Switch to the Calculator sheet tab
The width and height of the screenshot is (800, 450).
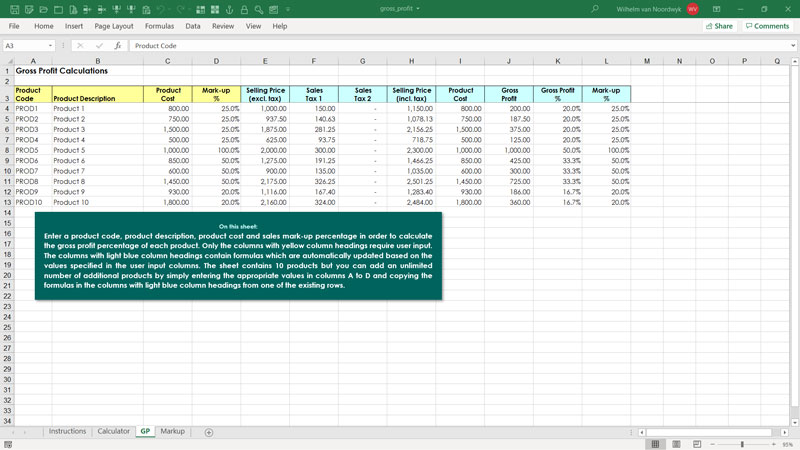click(x=113, y=431)
